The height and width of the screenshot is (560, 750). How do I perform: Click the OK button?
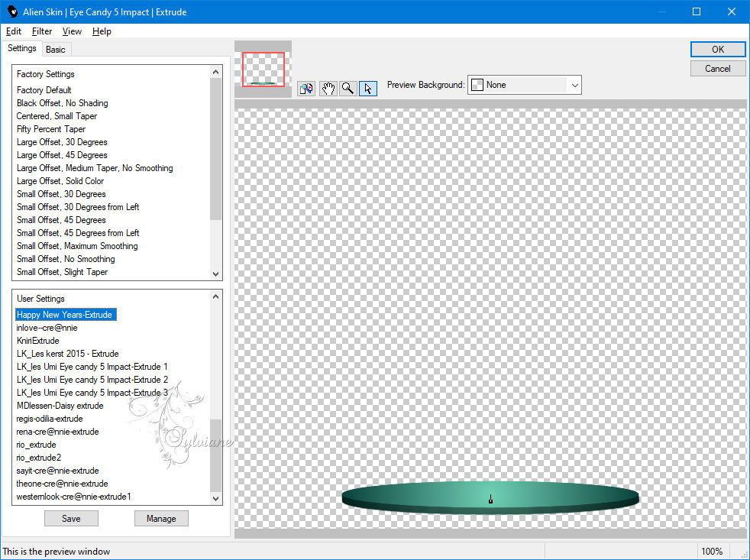click(717, 50)
